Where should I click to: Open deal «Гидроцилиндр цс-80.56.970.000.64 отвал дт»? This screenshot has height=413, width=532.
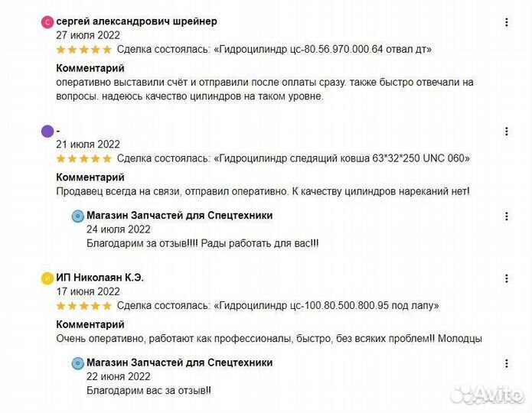324,50
